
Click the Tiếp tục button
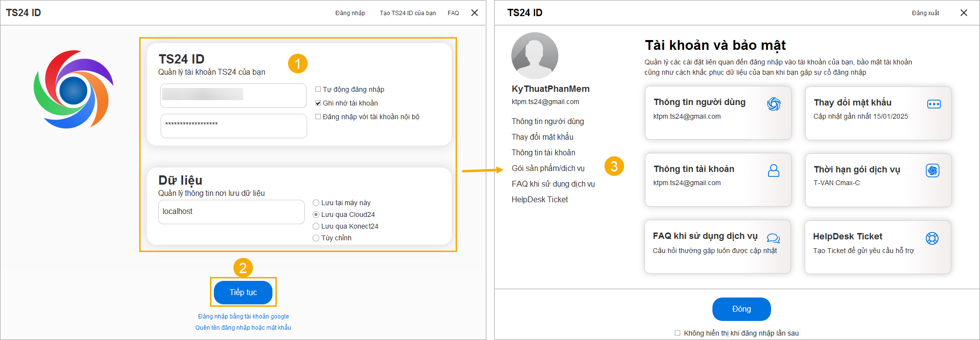pyautogui.click(x=243, y=292)
